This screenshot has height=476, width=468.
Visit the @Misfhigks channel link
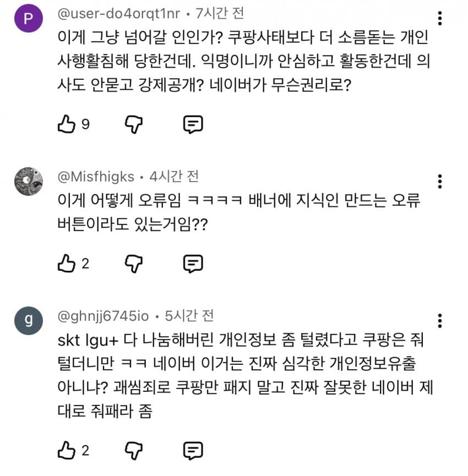[96, 176]
